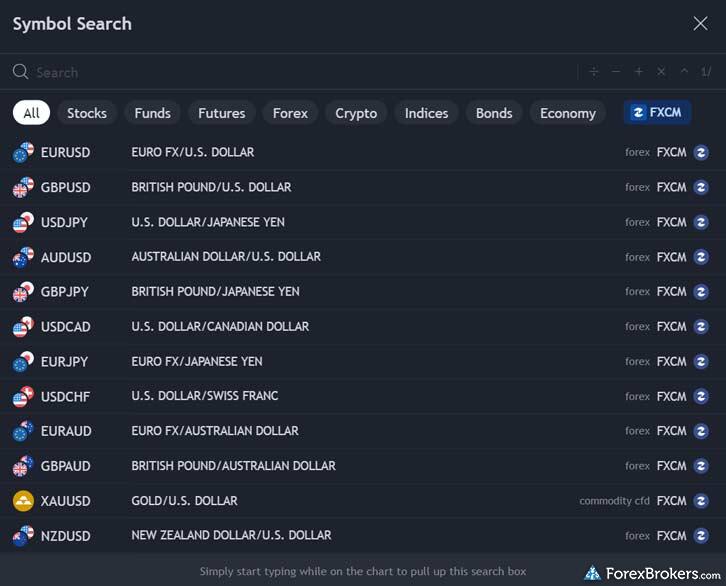
Task: Switch to the Funds filter
Action: tap(152, 113)
